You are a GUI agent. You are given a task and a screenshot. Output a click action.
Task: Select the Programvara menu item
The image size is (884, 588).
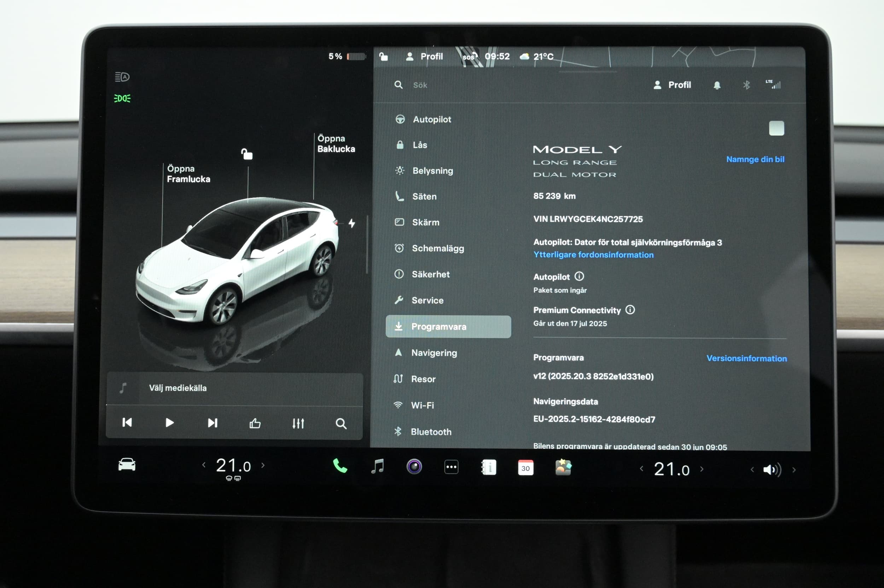coord(448,327)
